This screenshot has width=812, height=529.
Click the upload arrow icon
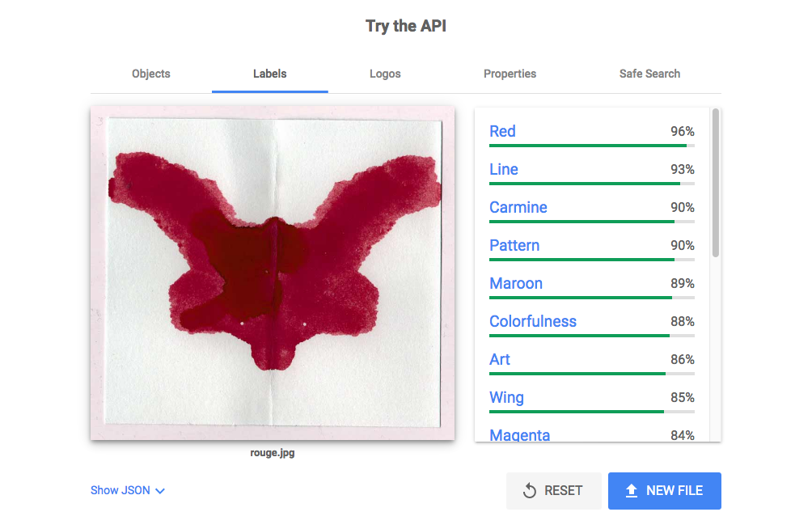pyautogui.click(x=632, y=491)
